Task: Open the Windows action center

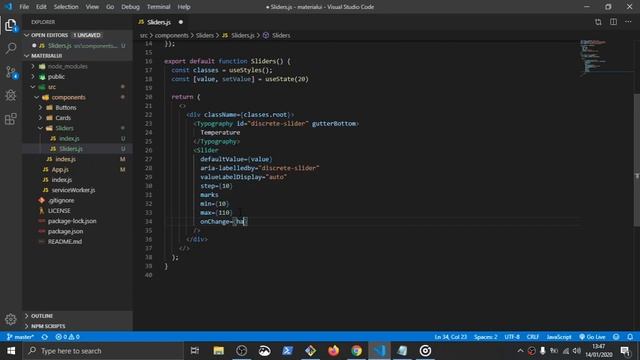Action: point(625,351)
